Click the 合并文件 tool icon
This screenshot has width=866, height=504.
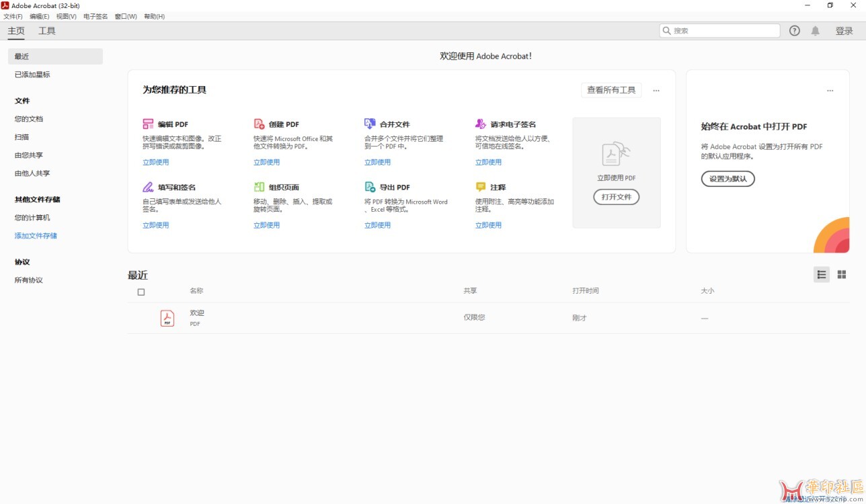tap(370, 124)
